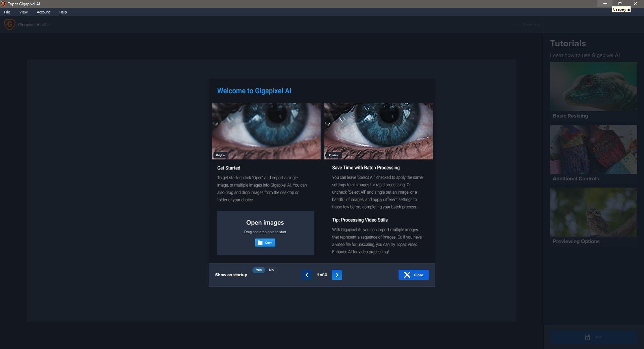This screenshot has height=349, width=644.
Task: Click the Topaz title bar app icon
Action: [3, 4]
